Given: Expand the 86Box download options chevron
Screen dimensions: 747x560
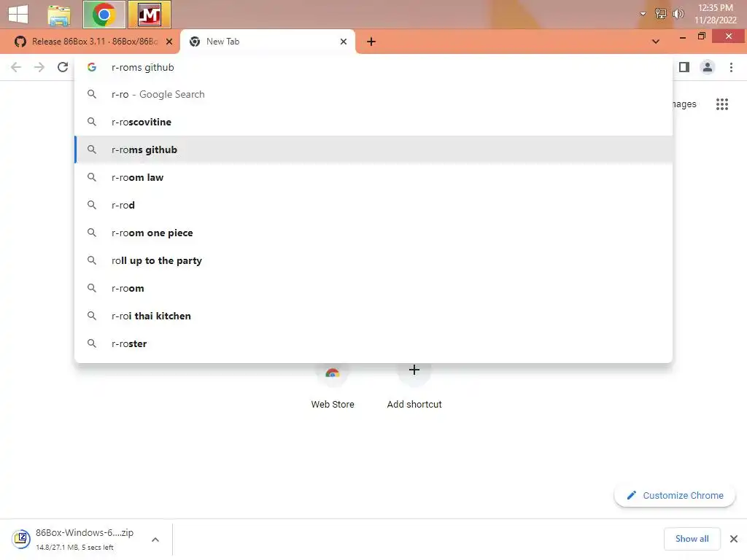Looking at the screenshot, I should point(155,540).
